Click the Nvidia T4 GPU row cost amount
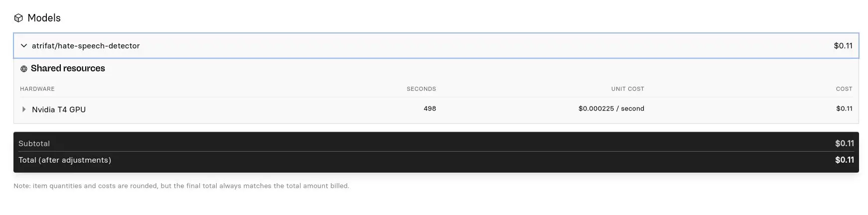Screen dimensions: 868x215 (x=844, y=108)
